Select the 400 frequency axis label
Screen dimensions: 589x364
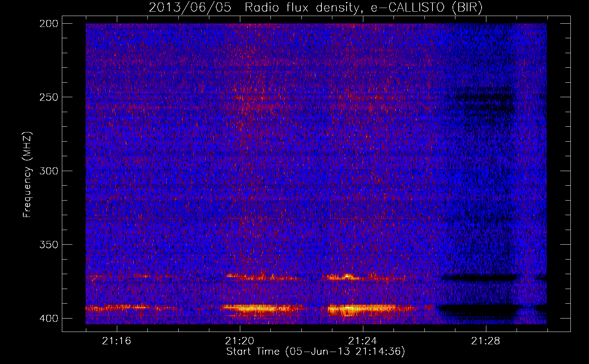pyautogui.click(x=48, y=318)
